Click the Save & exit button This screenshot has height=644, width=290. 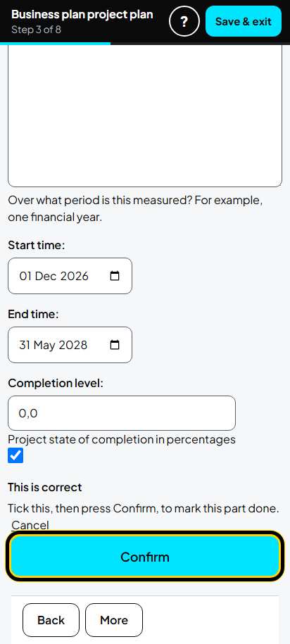244,21
